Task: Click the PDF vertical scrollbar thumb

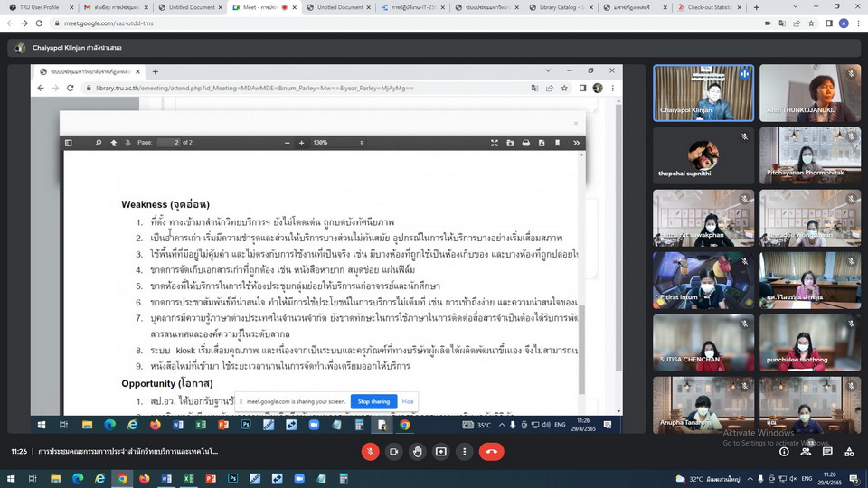Action: [581, 352]
